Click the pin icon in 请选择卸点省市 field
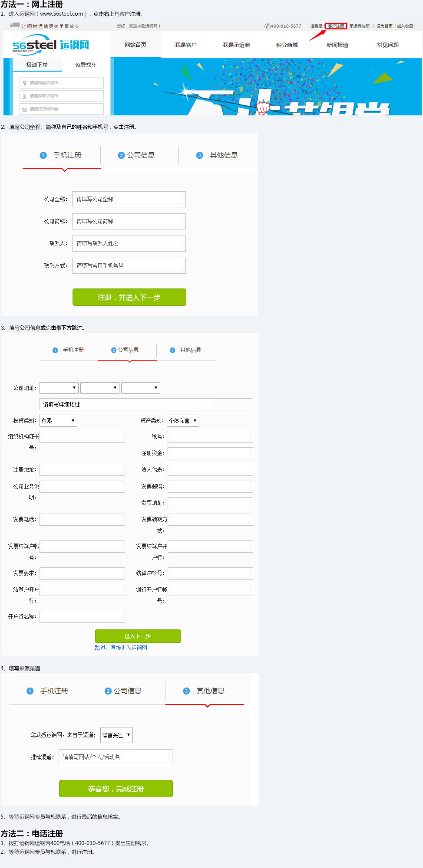 click(25, 96)
